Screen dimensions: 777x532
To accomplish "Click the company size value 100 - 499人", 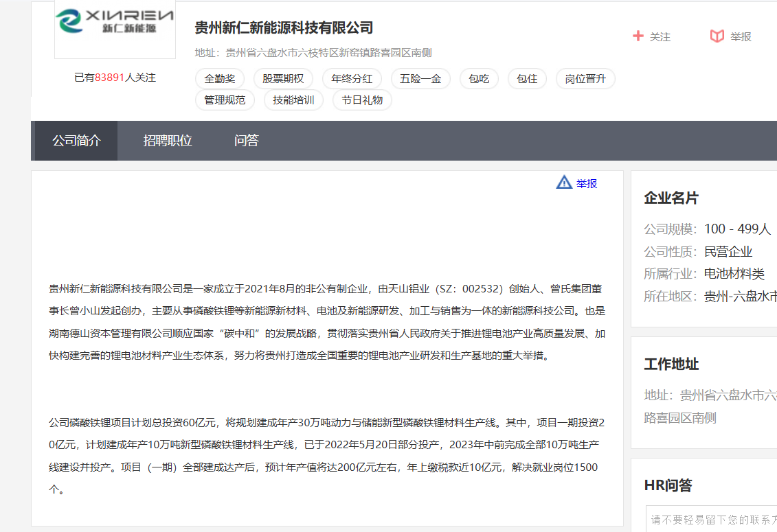I will click(737, 229).
